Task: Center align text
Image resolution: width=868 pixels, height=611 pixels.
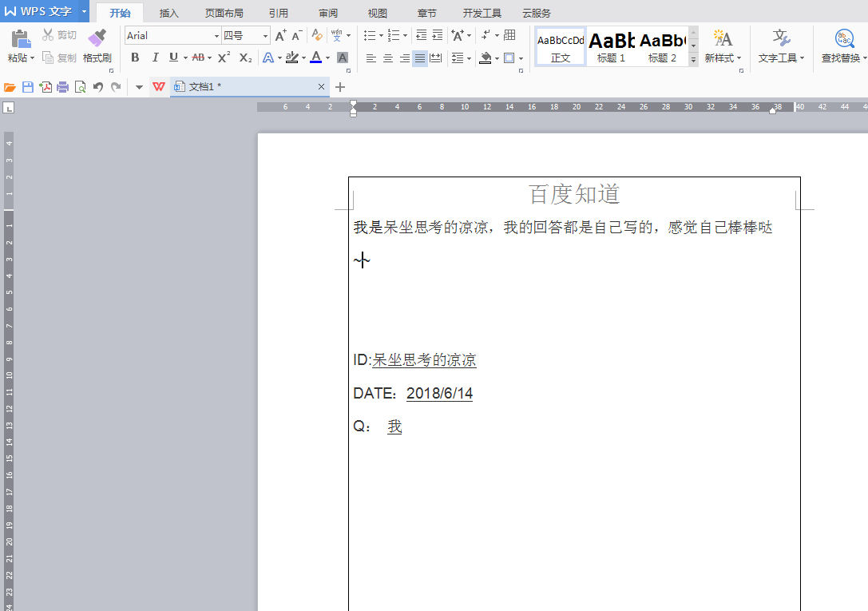Action: [388, 58]
